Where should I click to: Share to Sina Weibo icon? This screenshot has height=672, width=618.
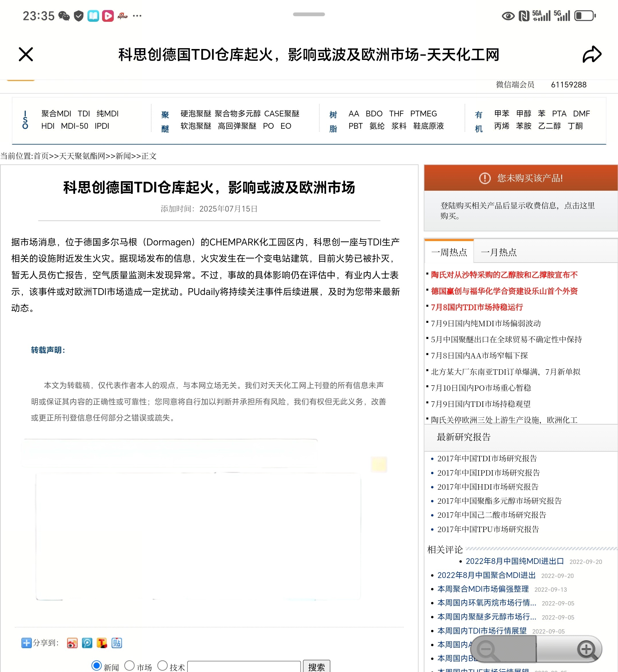[72, 643]
